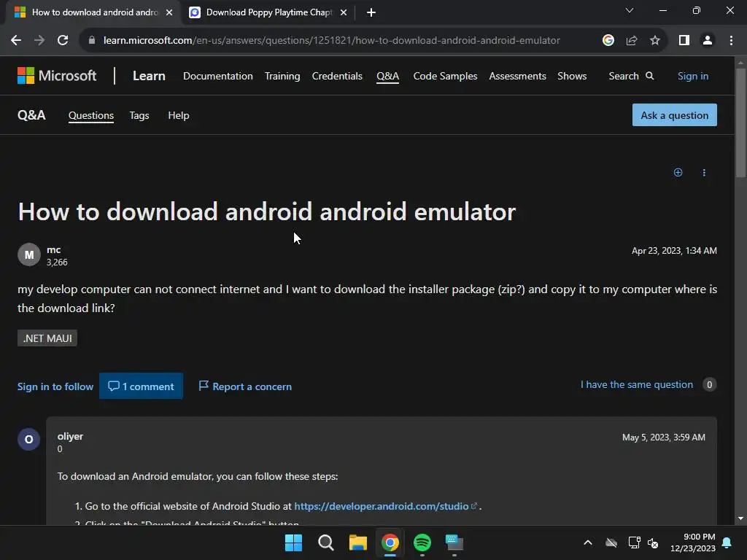Open question more-options vertical dots

(x=704, y=172)
